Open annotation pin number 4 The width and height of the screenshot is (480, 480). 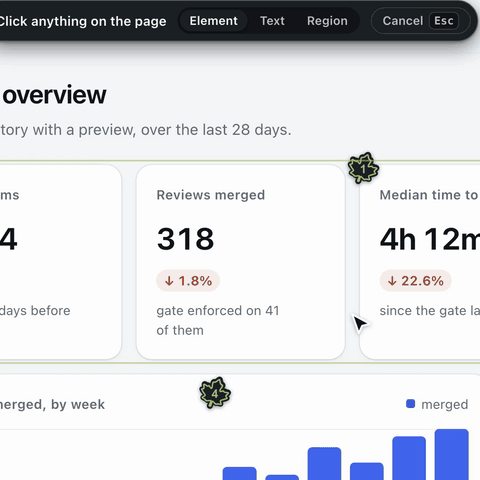point(215,393)
